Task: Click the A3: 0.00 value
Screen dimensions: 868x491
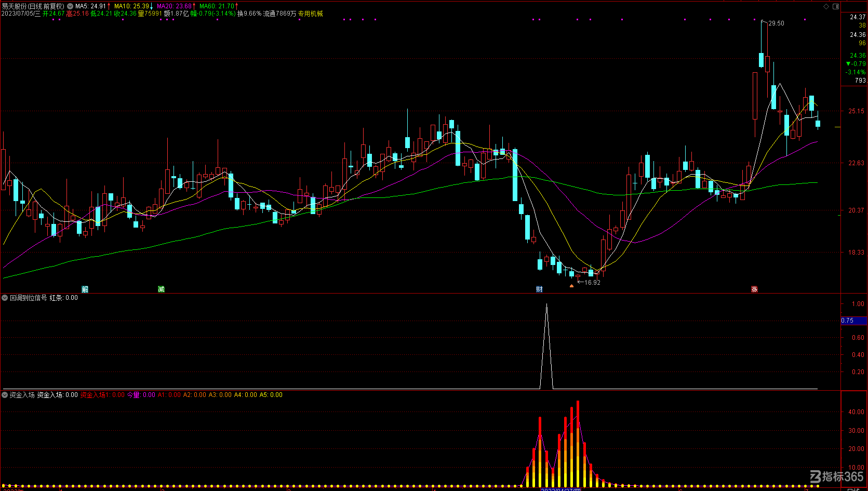Action: pyautogui.click(x=220, y=395)
